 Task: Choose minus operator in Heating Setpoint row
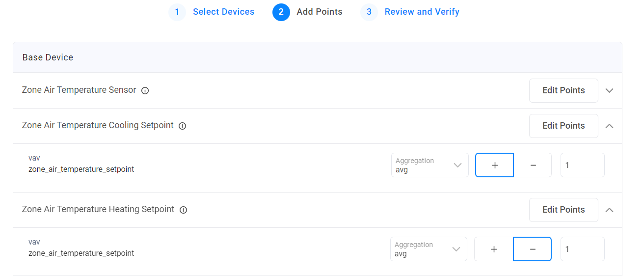pos(533,249)
